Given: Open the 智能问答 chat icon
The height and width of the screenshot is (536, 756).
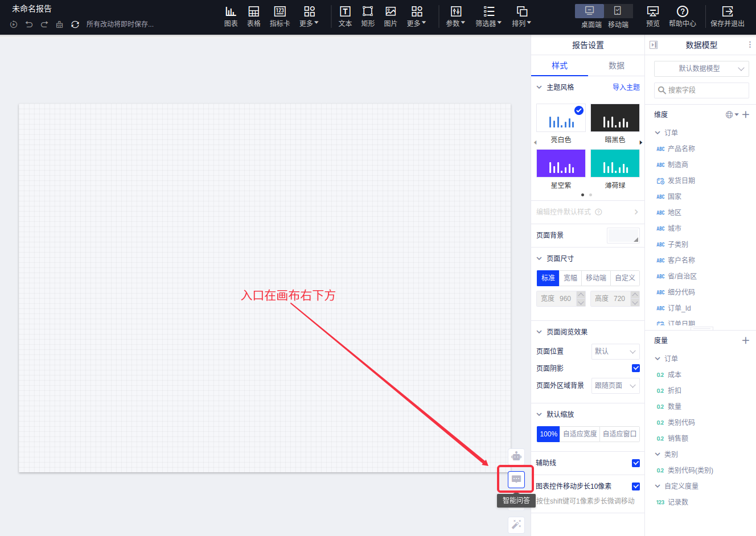Looking at the screenshot, I should pos(516,479).
